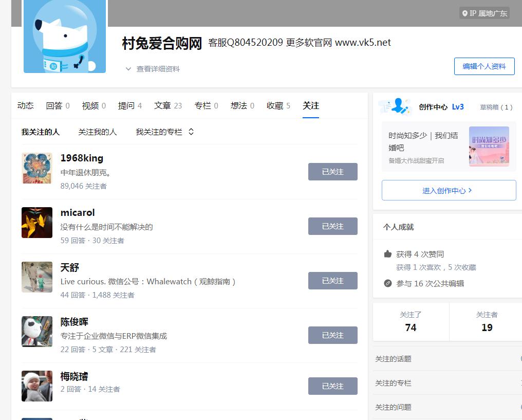The width and height of the screenshot is (522, 420).
Task: Click the 编辑个人资料 button
Action: tap(484, 66)
